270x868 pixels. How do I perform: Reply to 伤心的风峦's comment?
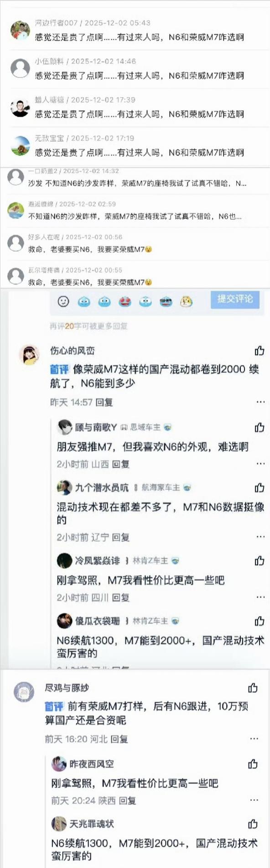coord(104,402)
